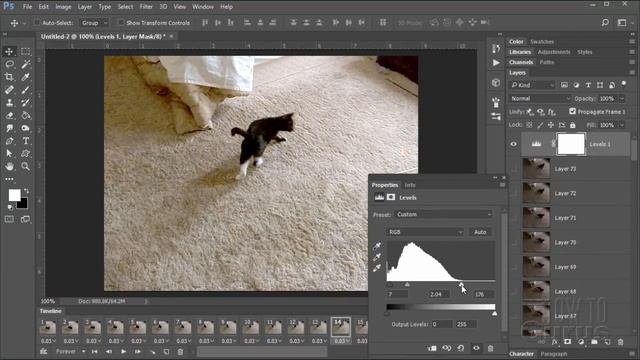This screenshot has width=640, height=360.
Task: Select the Zoom tool
Action: click(25, 166)
